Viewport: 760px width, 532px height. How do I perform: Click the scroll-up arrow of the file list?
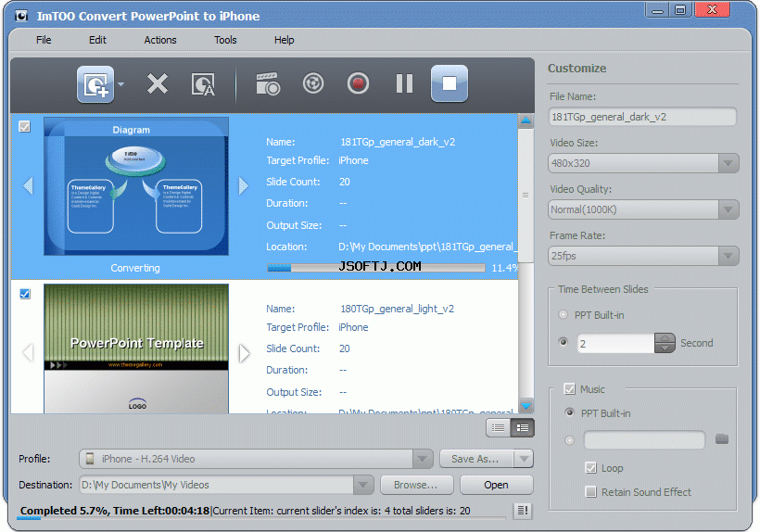[526, 120]
